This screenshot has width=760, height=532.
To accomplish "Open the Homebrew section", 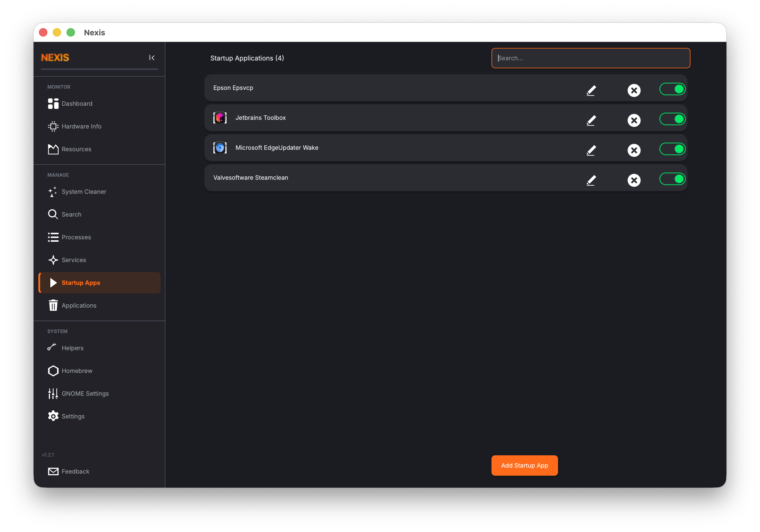I will click(77, 371).
